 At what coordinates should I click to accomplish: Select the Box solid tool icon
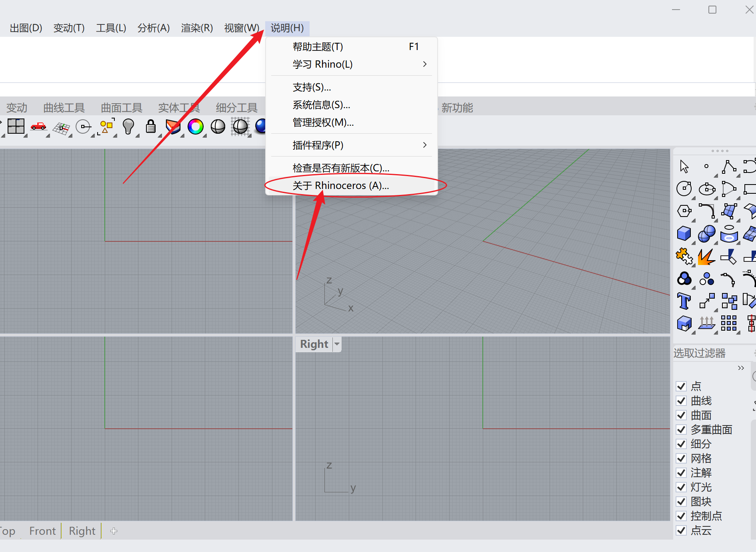[684, 233]
